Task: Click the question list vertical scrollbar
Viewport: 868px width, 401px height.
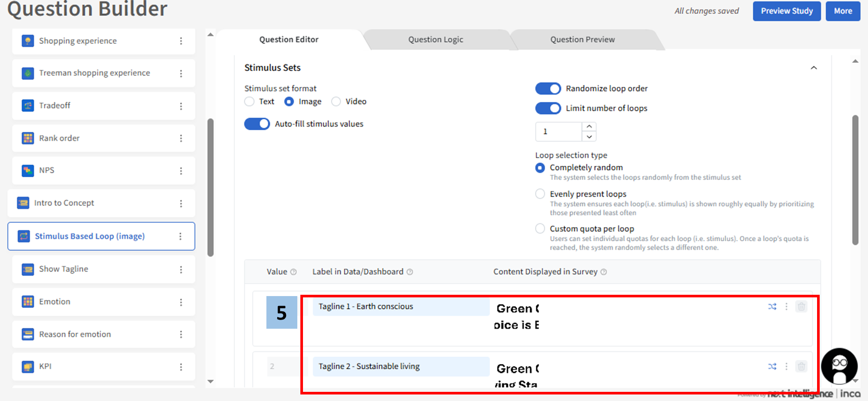Action: coord(211,187)
